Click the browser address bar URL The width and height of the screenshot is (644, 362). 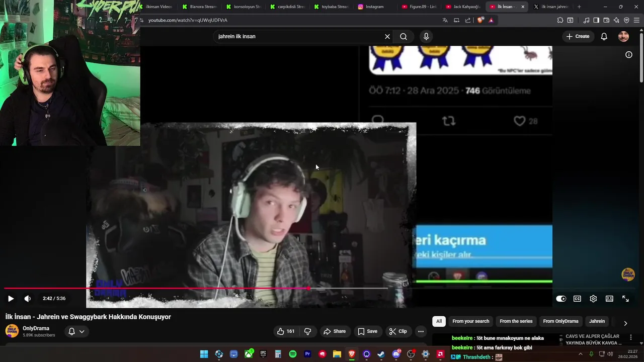pyautogui.click(x=188, y=20)
